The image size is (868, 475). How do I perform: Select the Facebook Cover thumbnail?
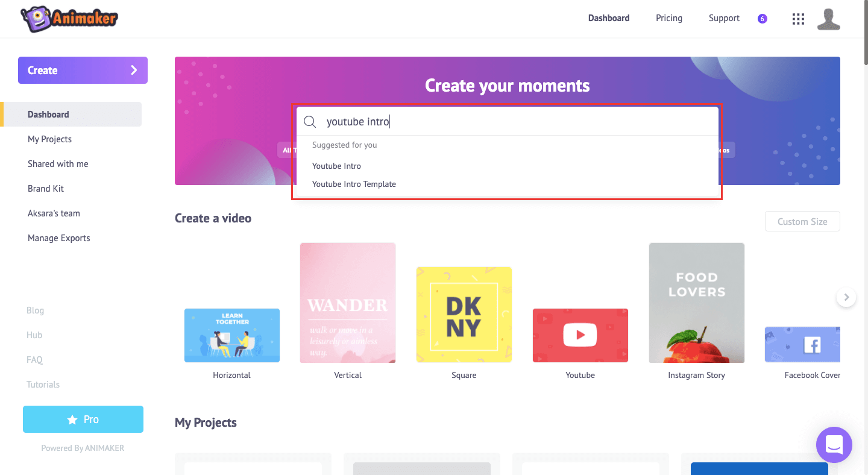tap(802, 344)
